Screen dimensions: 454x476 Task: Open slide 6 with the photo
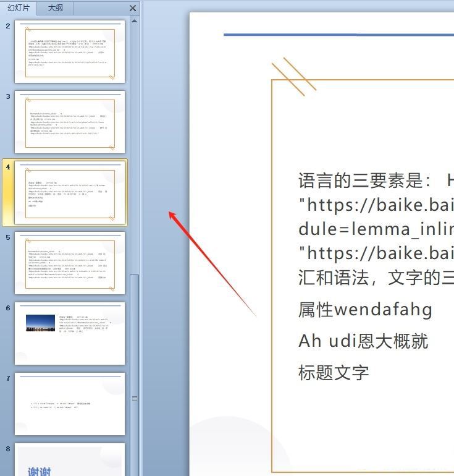click(70, 333)
